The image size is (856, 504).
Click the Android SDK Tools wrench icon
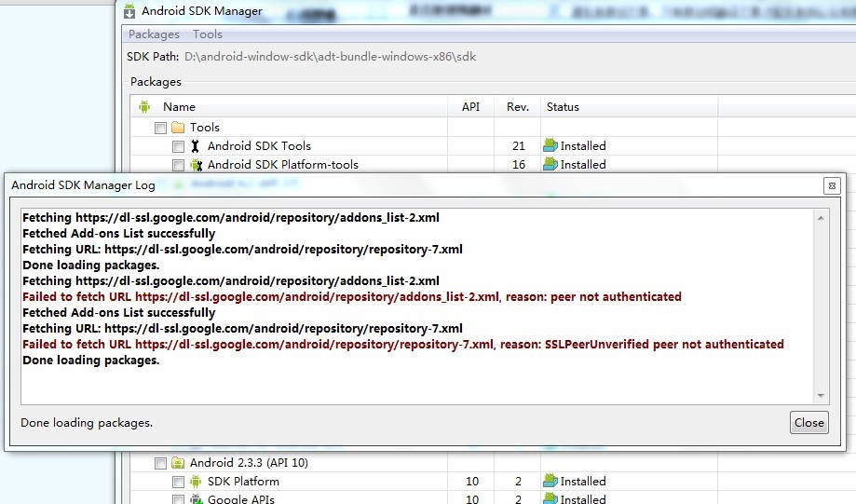(x=195, y=146)
